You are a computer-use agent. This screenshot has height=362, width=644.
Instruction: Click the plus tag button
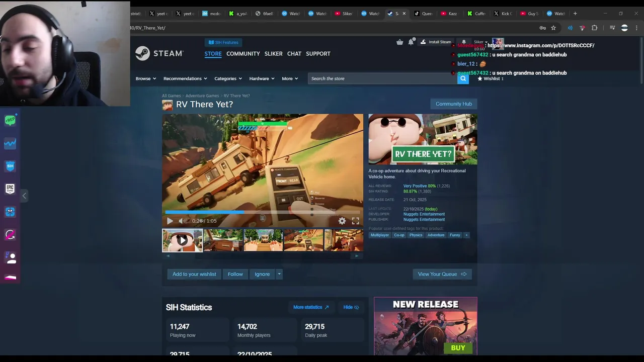pyautogui.click(x=466, y=235)
